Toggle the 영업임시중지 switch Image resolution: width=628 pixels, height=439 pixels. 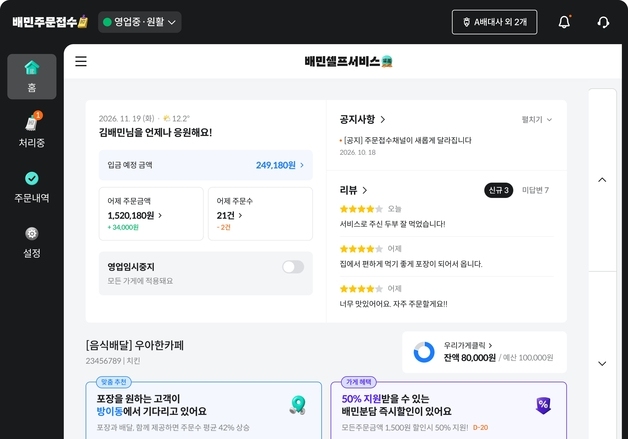[x=293, y=267]
